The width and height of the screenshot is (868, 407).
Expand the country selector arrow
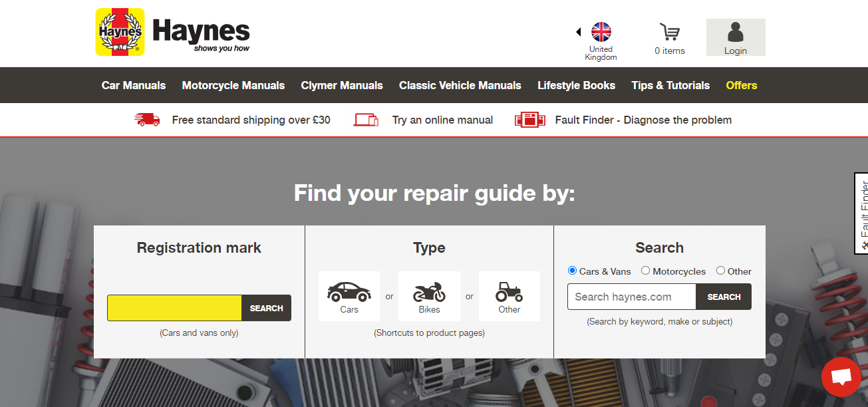578,32
